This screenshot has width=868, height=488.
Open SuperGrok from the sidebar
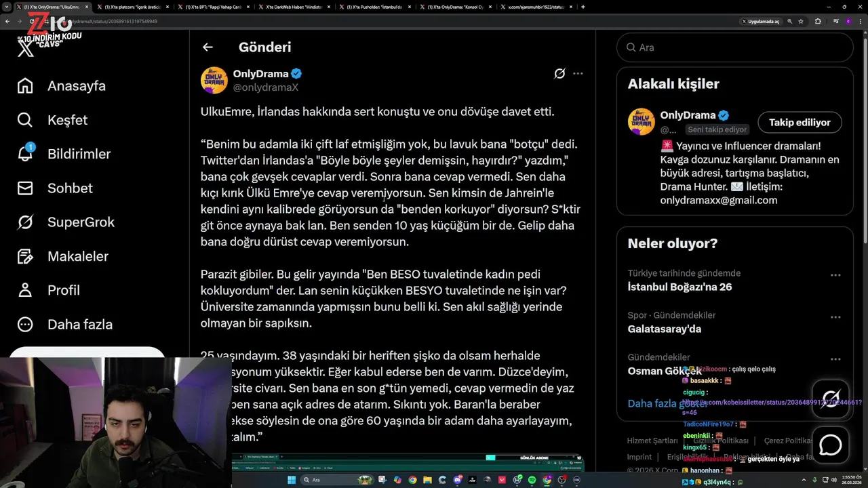point(66,222)
